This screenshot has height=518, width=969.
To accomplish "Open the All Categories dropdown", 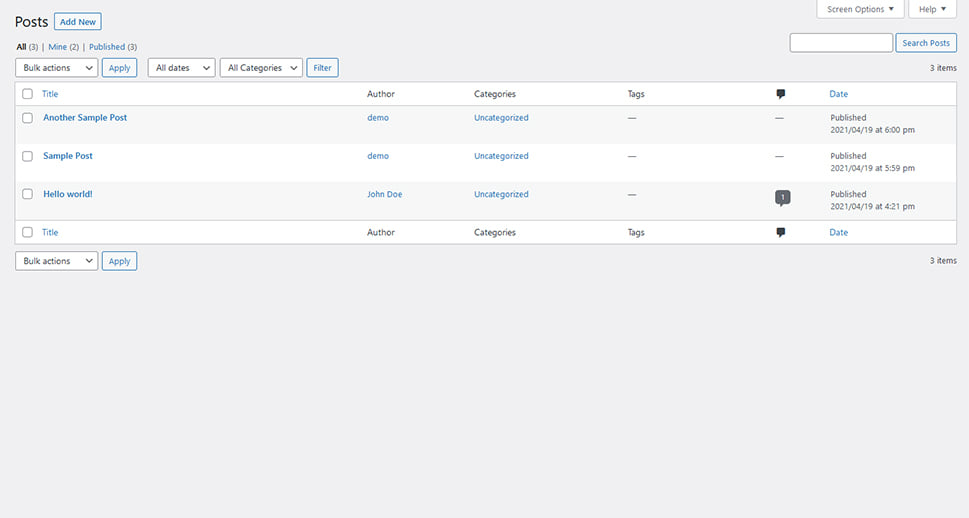I will coord(261,68).
